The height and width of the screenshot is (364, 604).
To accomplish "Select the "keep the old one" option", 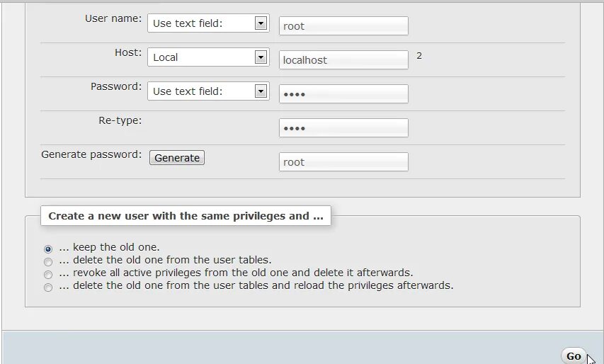I will (x=48, y=249).
